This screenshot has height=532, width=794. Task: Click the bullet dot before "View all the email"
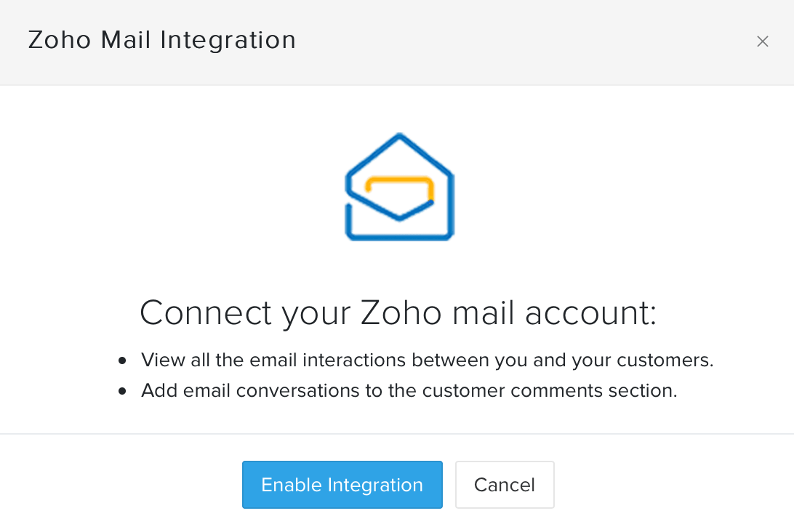pyautogui.click(x=123, y=360)
